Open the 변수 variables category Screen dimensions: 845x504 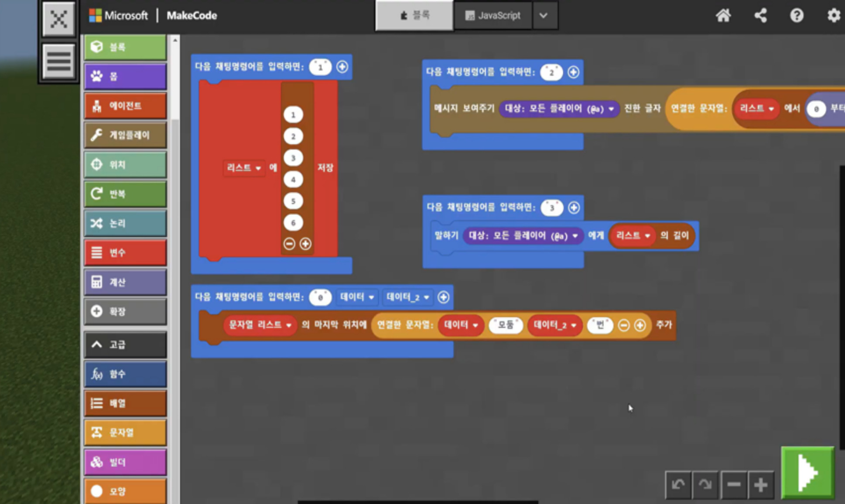pyautogui.click(x=125, y=252)
